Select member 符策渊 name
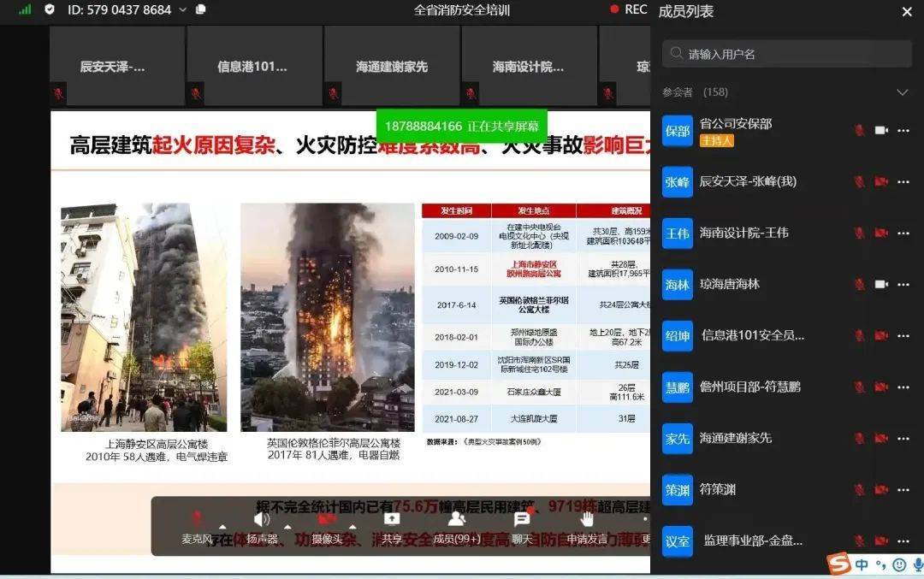Screen dimensions: 924x579 (717, 489)
